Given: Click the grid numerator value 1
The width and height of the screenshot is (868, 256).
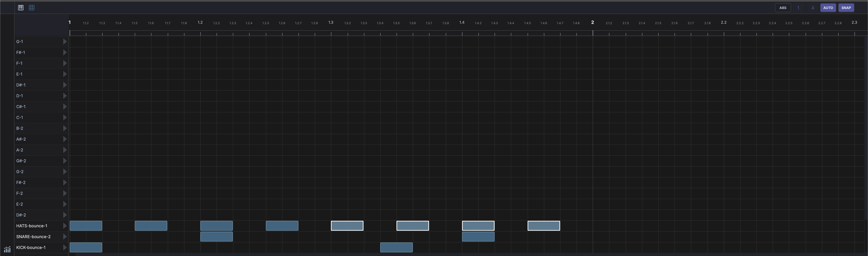Looking at the screenshot, I should point(798,7).
